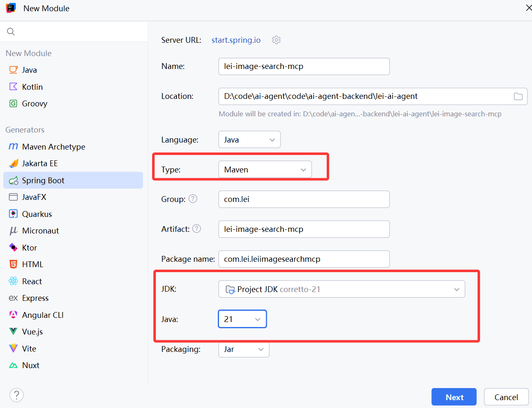This screenshot has width=532, height=408.
Task: Click the Group help question icon
Action: coord(193,199)
